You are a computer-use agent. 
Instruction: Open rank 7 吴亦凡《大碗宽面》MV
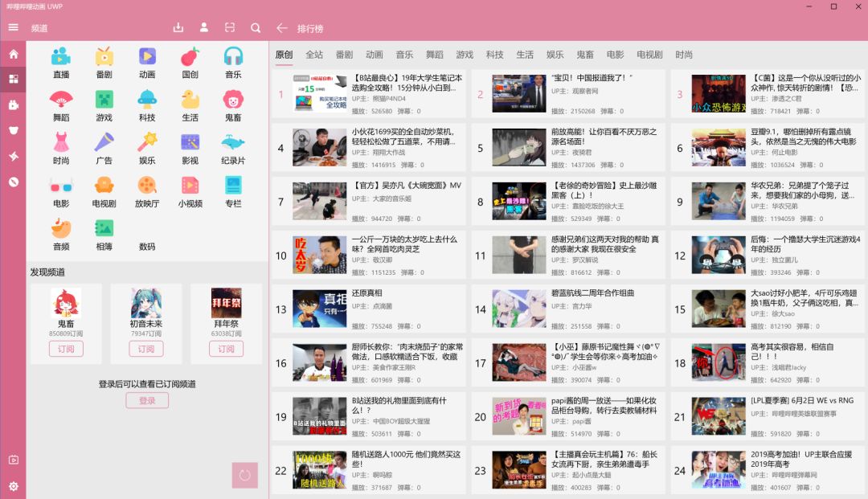pos(369,202)
